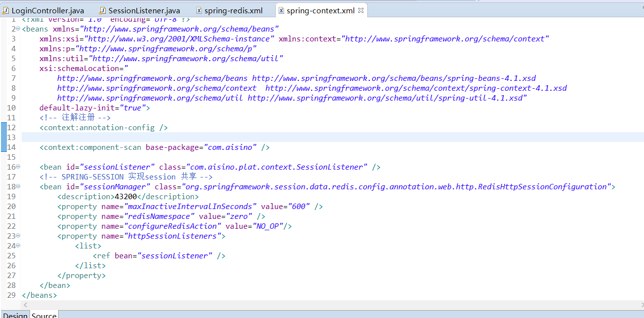Close the spring-context.xml editor tab
644x318 pixels.
[x=360, y=9]
